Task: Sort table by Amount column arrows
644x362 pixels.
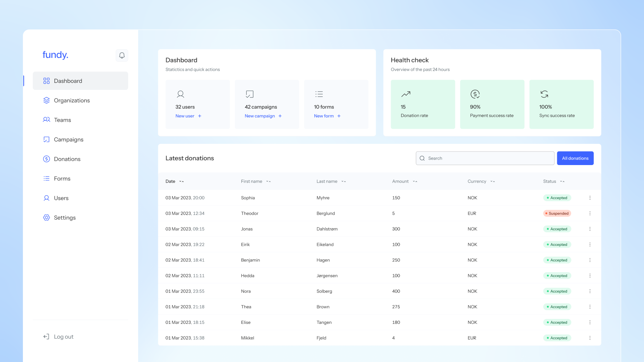Action: (x=415, y=181)
